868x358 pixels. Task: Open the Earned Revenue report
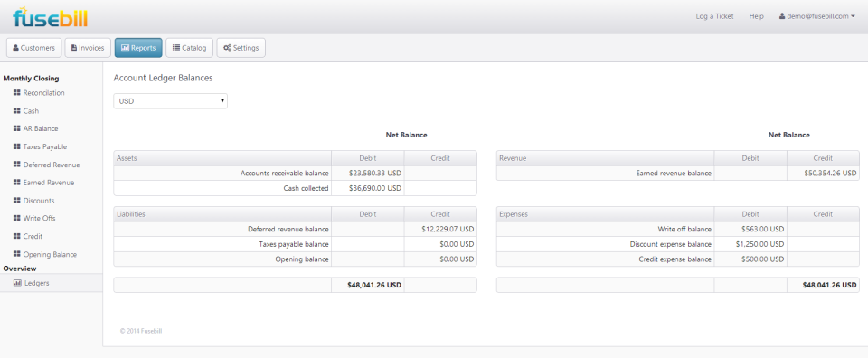[x=49, y=183]
